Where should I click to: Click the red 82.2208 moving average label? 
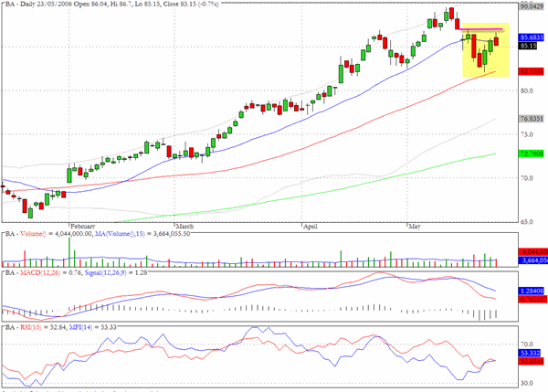point(532,71)
